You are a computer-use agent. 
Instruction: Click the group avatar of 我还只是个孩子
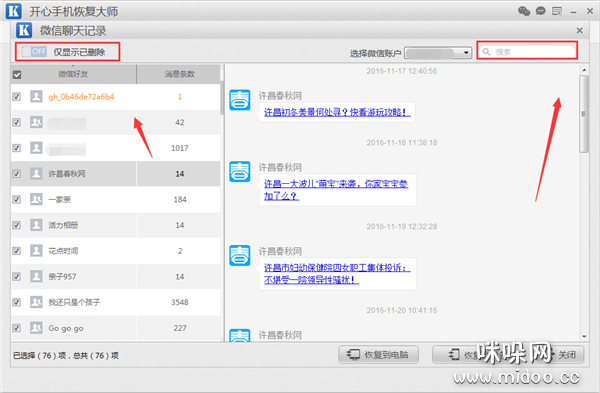36,302
